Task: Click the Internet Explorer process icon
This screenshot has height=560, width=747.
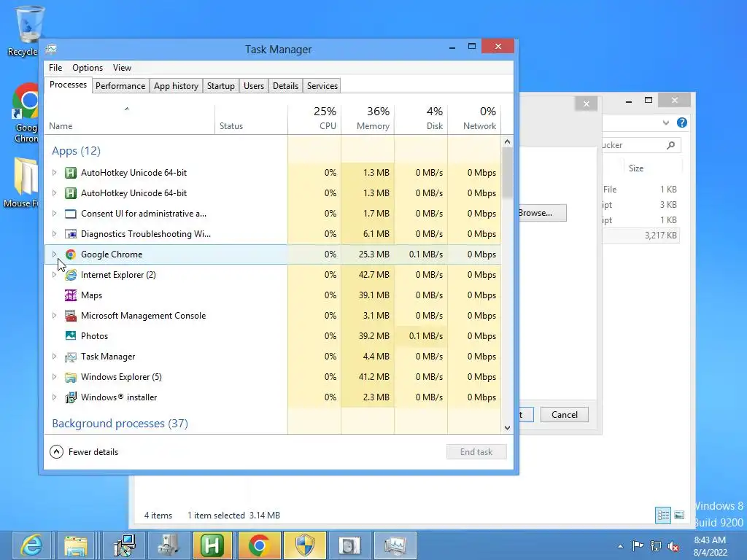Action: 71,275
